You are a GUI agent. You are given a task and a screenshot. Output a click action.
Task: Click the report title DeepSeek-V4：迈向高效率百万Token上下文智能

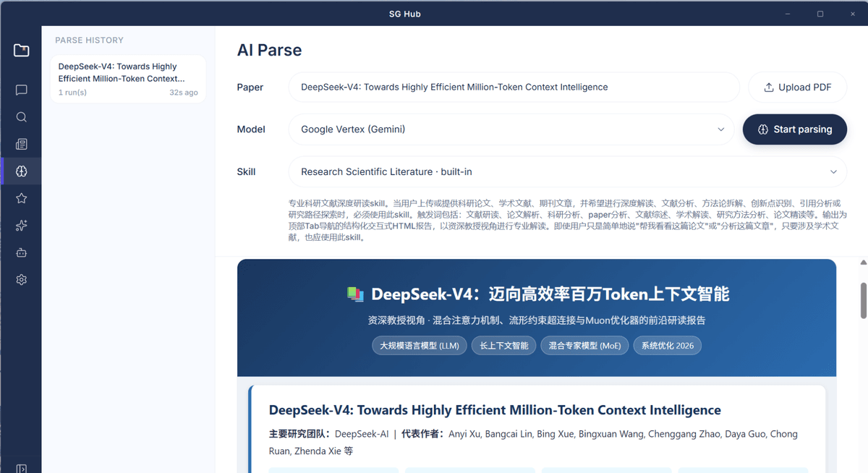click(x=550, y=294)
